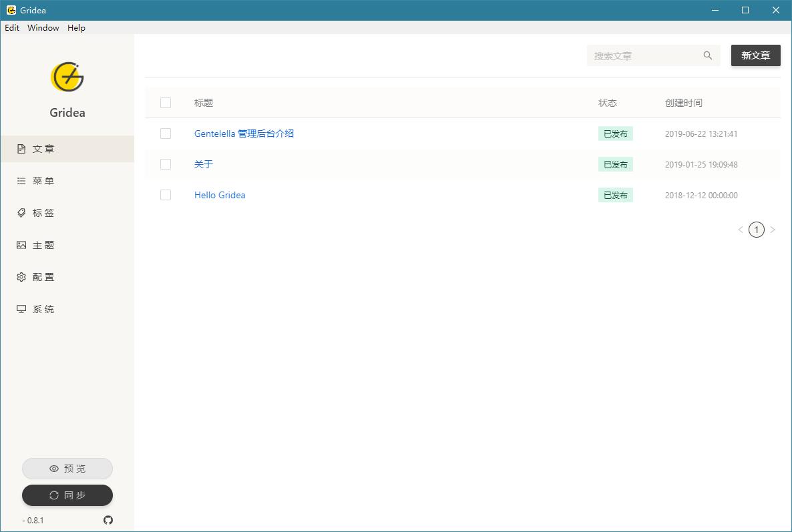The height and width of the screenshot is (532, 792).
Task: Click the 创建时间 column header
Action: click(x=683, y=103)
